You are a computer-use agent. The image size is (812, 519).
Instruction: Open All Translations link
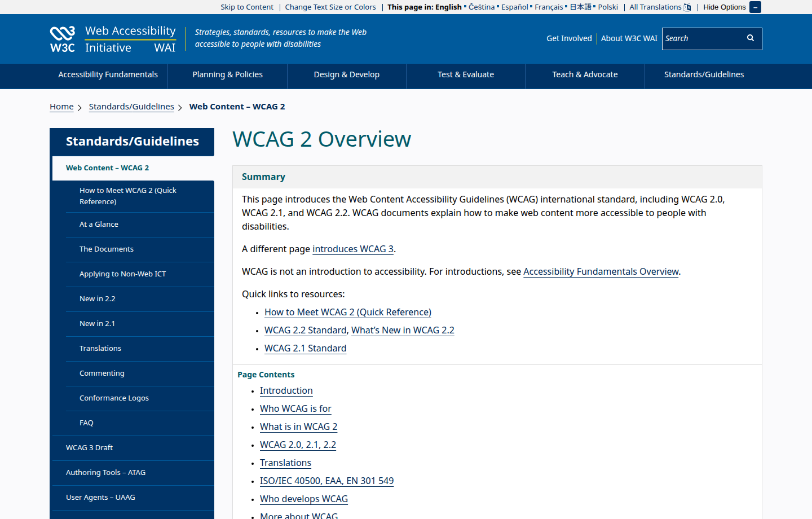[660, 7]
